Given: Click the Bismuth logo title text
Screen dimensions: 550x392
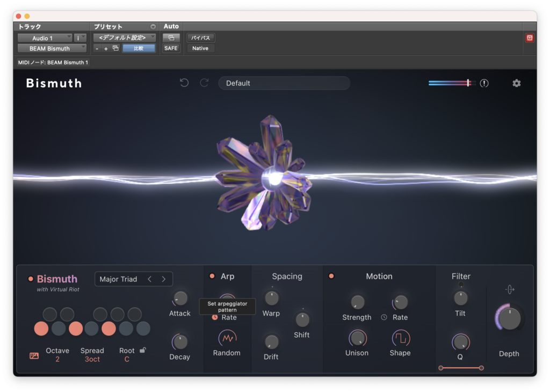Looking at the screenshot, I should (x=54, y=83).
